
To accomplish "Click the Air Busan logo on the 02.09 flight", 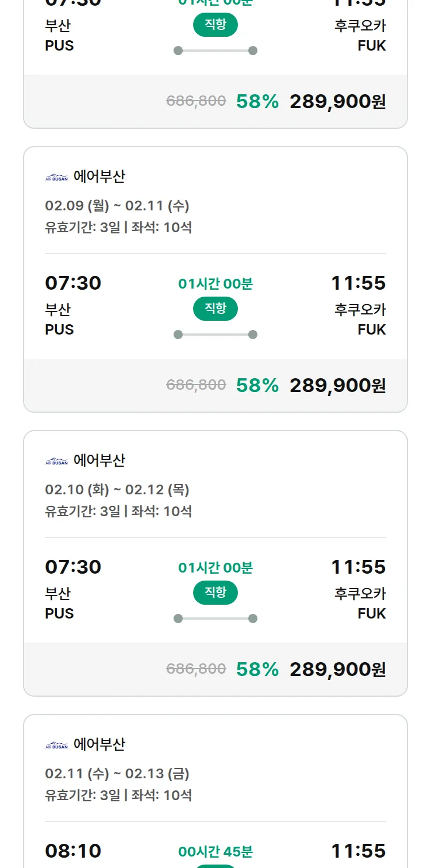I will pyautogui.click(x=56, y=177).
